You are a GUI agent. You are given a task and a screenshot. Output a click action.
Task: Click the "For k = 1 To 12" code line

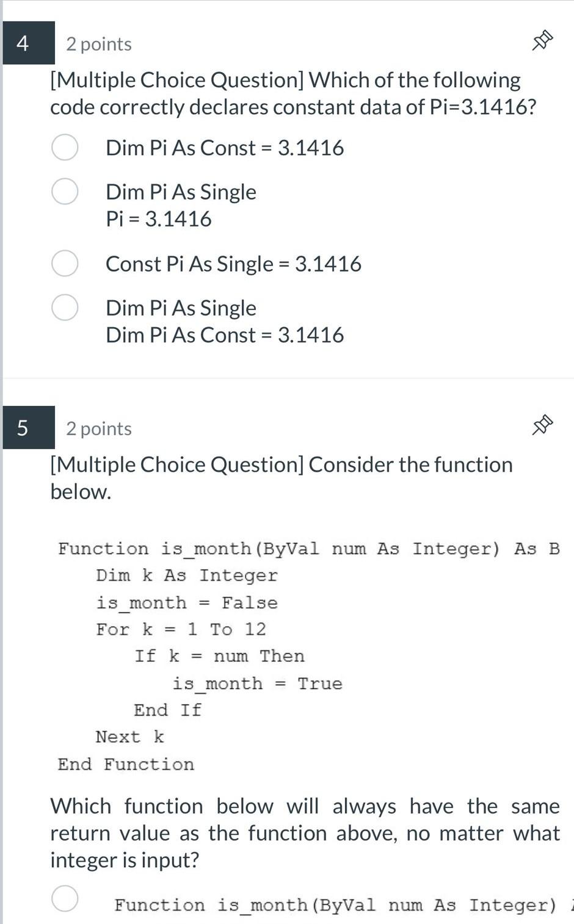[181, 629]
